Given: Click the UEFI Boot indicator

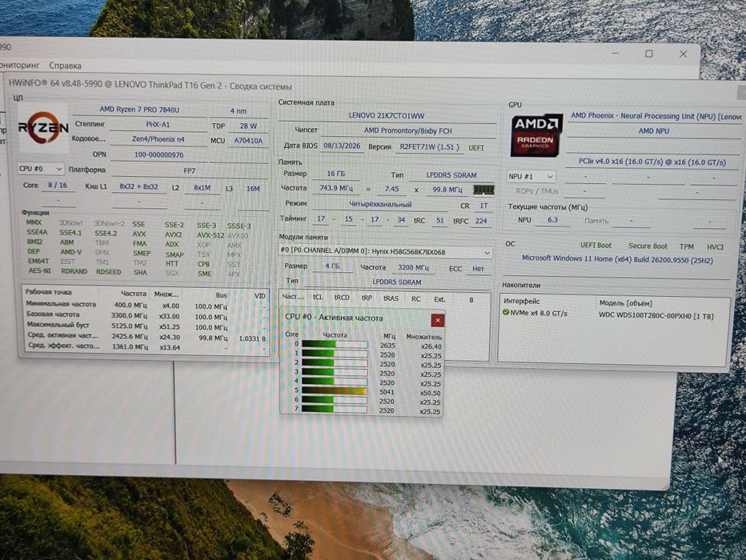Looking at the screenshot, I should [596, 246].
